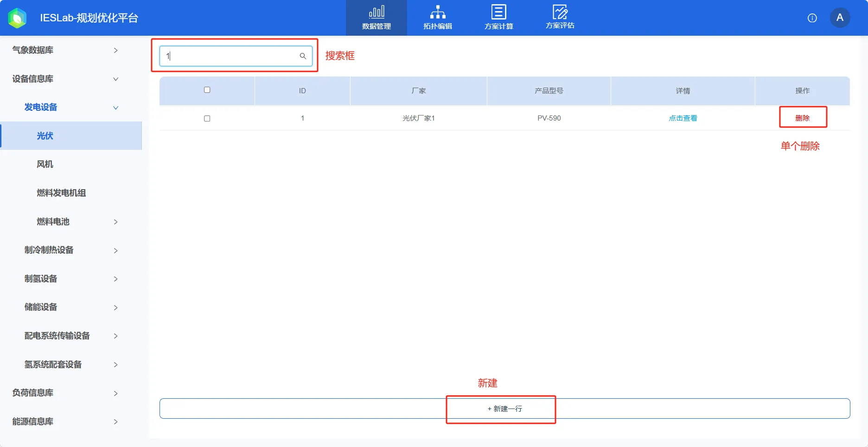868x447 pixels.
Task: Click the IESLab platform logo icon
Action: tap(18, 18)
